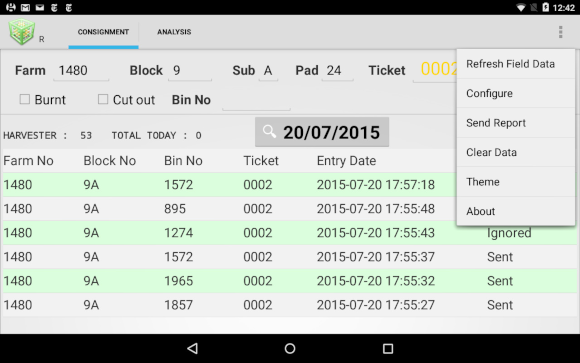Switch to the Consignment tab
Screen dimensions: 580x363
(103, 32)
